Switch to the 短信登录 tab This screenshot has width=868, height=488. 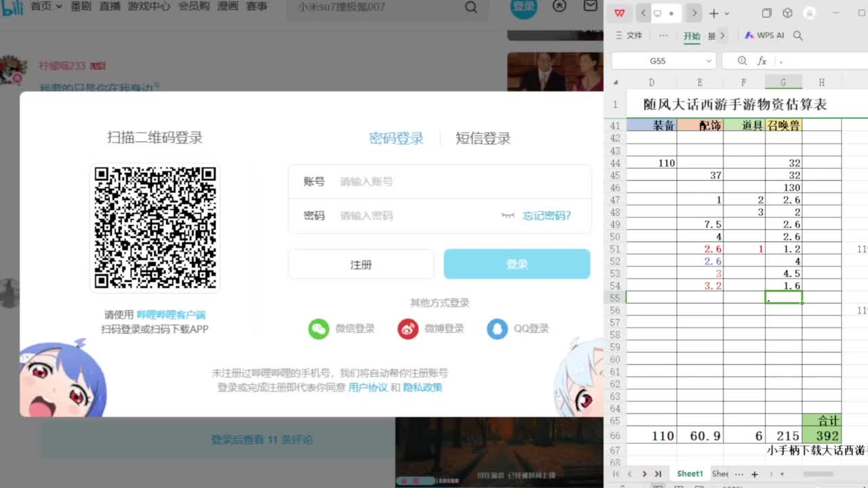pyautogui.click(x=483, y=138)
